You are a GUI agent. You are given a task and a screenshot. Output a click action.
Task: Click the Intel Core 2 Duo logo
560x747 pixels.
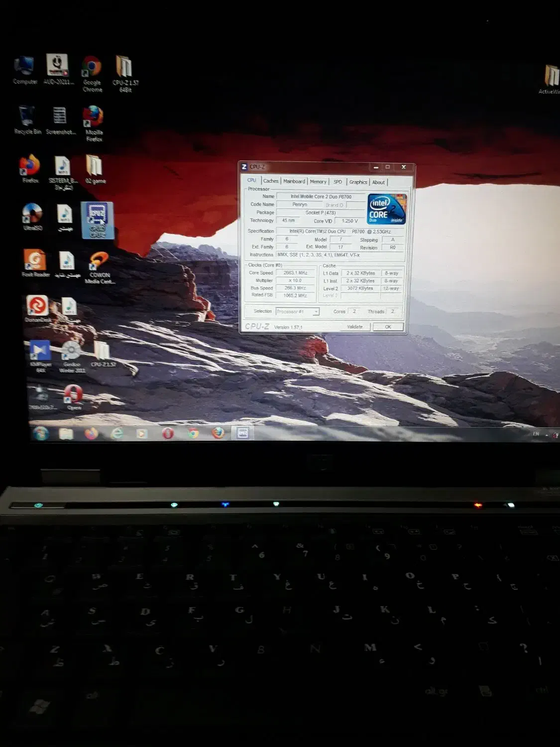(x=386, y=209)
